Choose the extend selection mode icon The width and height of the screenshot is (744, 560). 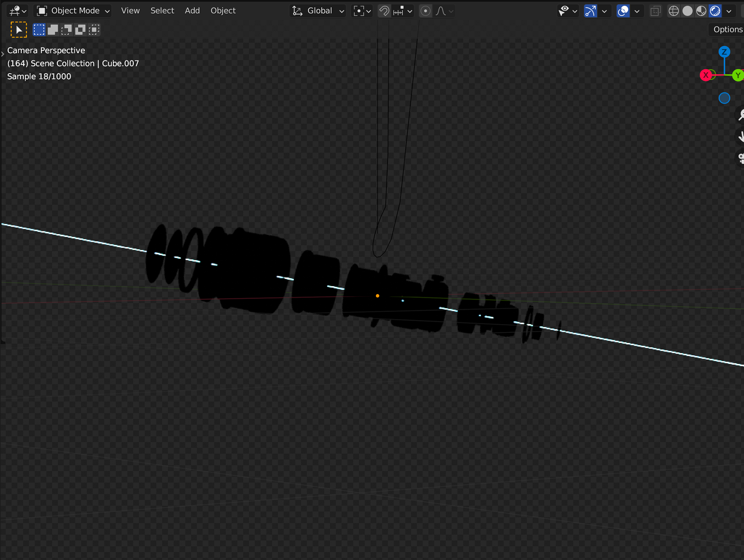tap(53, 30)
